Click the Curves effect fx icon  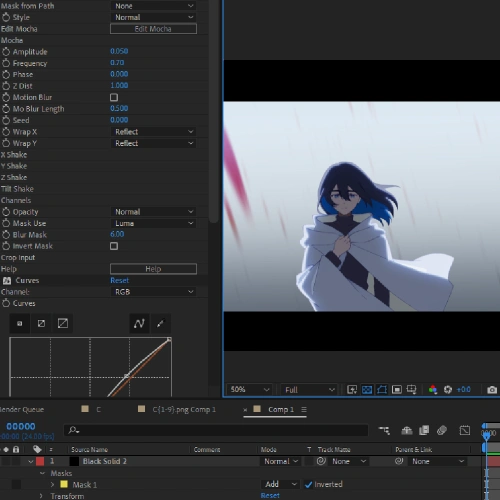click(x=7, y=281)
